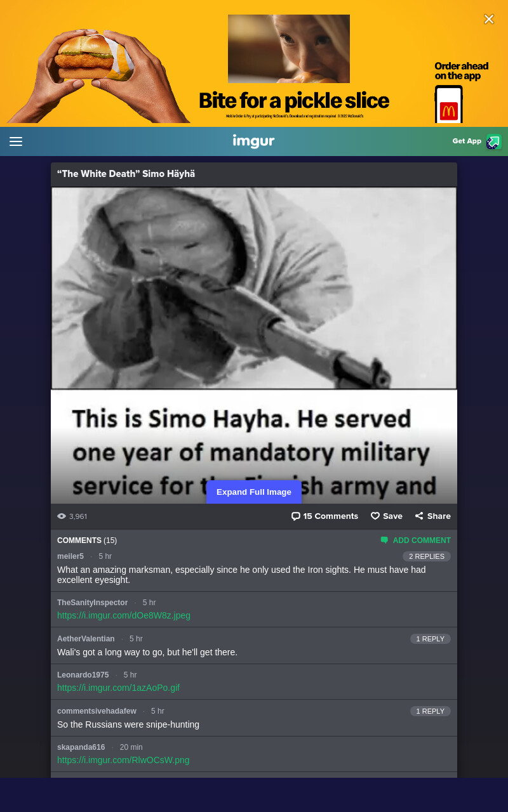
Task: Open TheSanityInspector's user profile
Action: [92, 603]
